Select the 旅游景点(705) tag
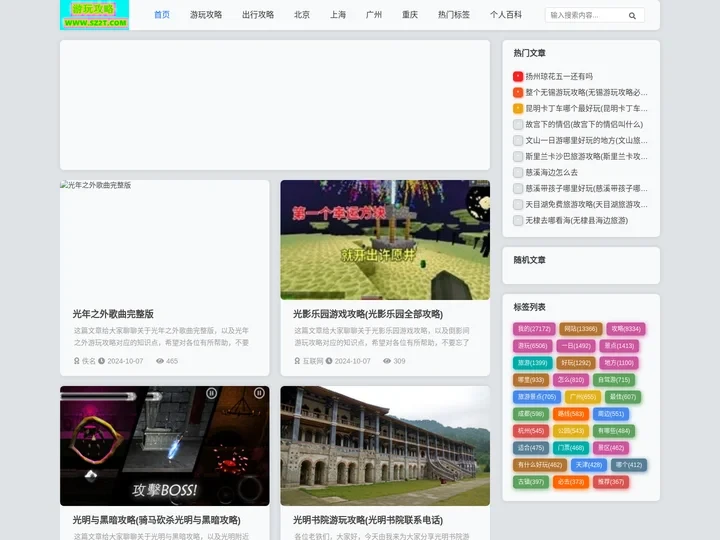Screen dimensions: 720x540 pyautogui.click(x=536, y=397)
